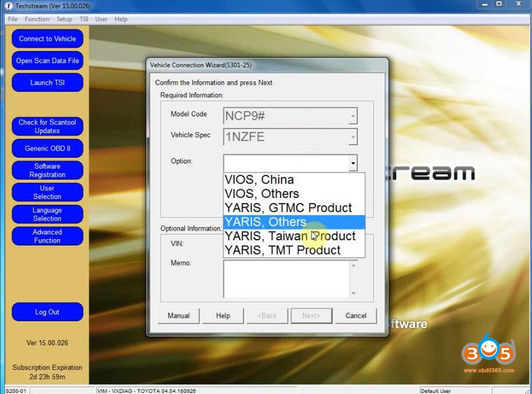The image size is (532, 394).
Task: Collapse the Option dropdown arrow
Action: [x=353, y=163]
